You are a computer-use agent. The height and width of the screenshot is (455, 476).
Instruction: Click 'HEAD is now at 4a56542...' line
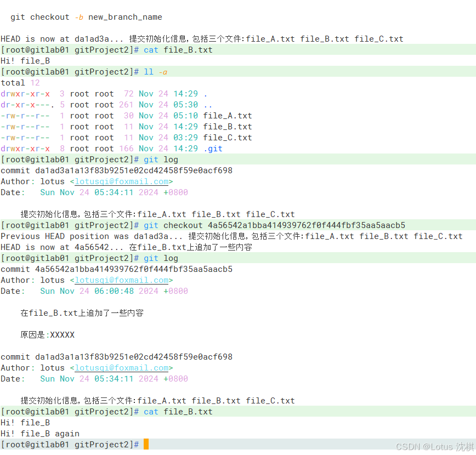coord(126,247)
